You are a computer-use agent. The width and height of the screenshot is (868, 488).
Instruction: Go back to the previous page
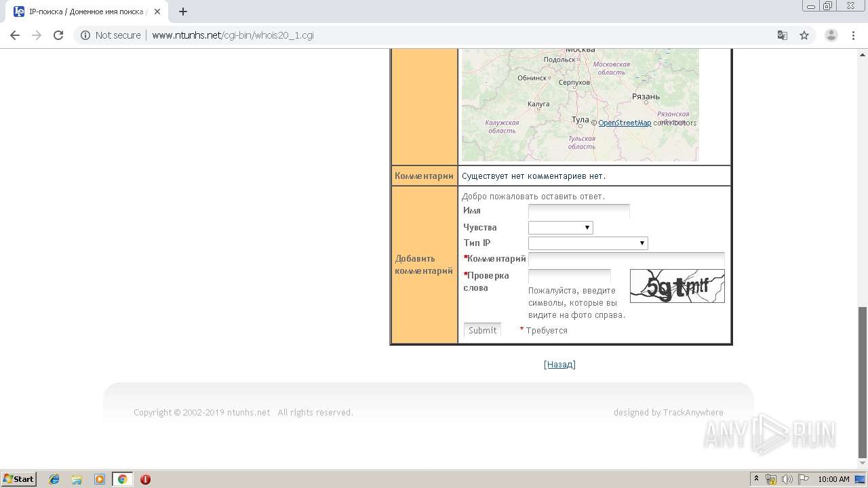(15, 35)
